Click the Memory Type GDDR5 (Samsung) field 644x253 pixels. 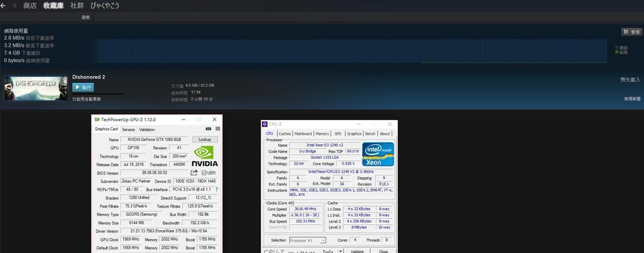142,214
